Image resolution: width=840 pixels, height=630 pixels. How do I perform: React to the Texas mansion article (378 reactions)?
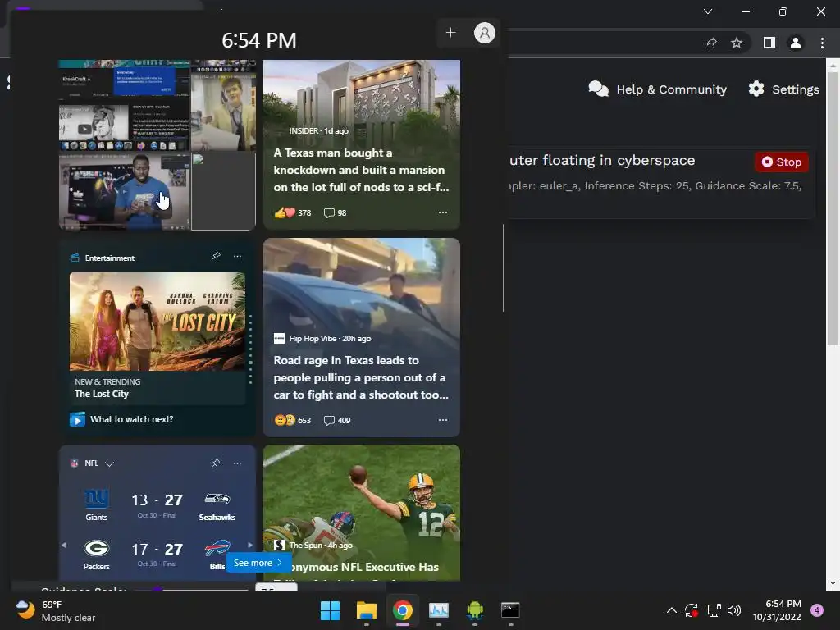tap(293, 212)
